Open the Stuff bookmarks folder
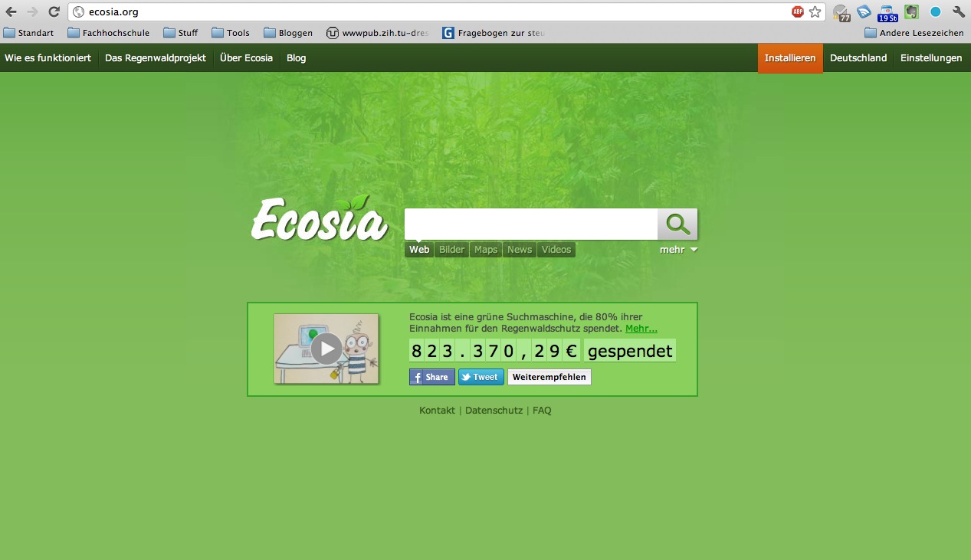This screenshot has height=560, width=971. [x=180, y=33]
